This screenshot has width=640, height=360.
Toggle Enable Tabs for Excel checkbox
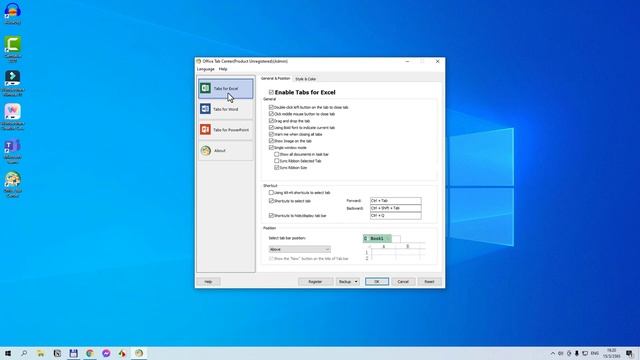click(271, 92)
